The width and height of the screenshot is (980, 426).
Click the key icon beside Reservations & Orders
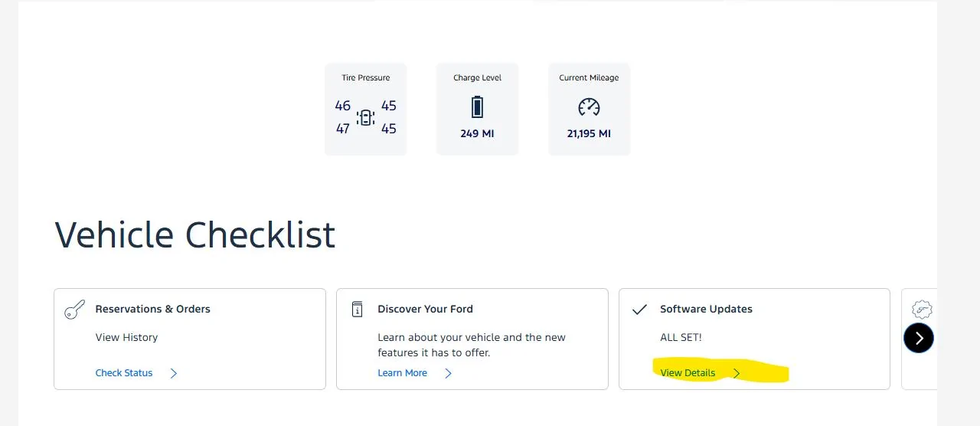click(x=75, y=310)
